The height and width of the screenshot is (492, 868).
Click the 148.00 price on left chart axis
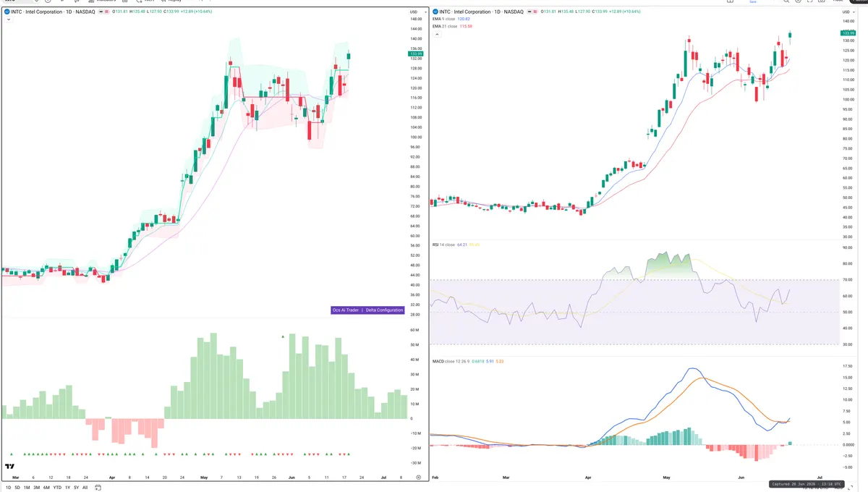417,19
